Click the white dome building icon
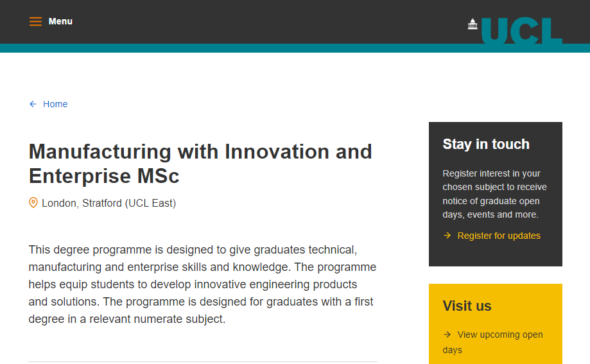The width and height of the screenshot is (590, 364). [473, 24]
